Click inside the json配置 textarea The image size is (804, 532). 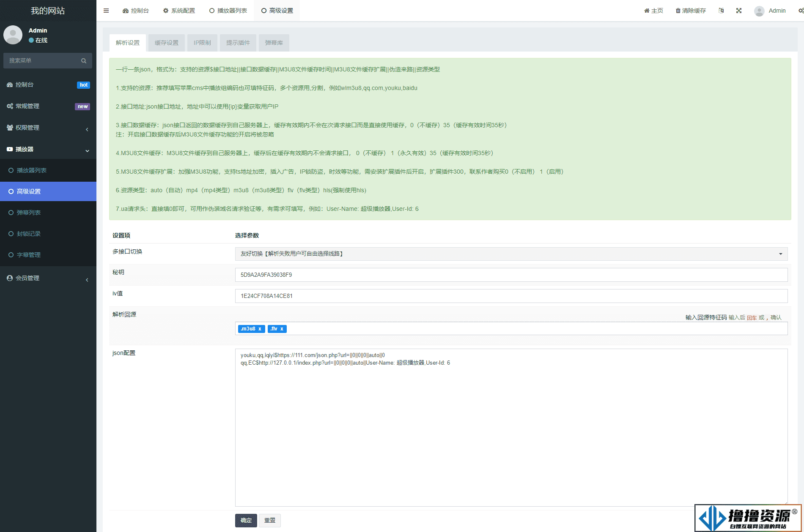[511, 428]
